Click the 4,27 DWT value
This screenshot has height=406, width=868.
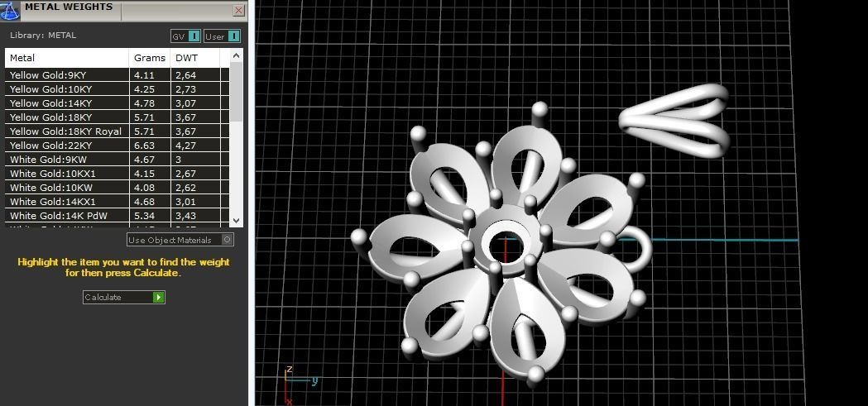coord(186,146)
